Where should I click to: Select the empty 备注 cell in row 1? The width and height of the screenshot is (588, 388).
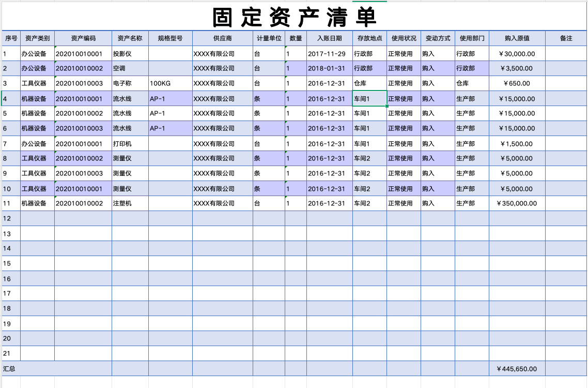(x=566, y=54)
